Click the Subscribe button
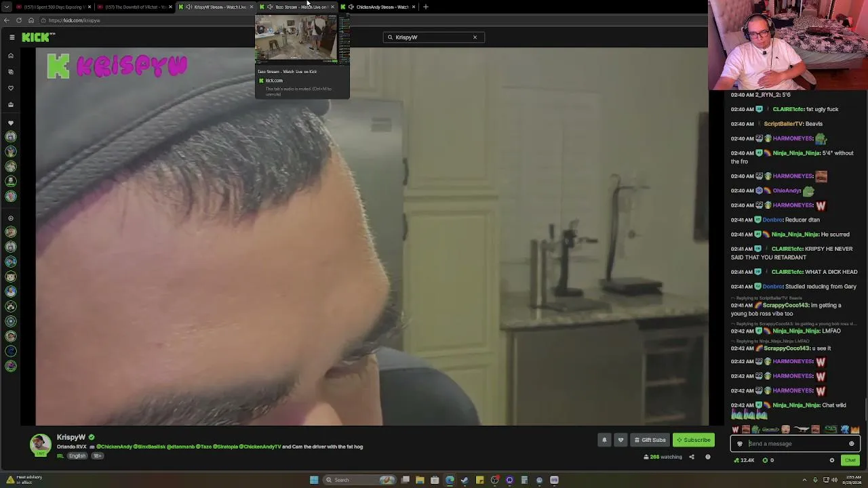 click(x=694, y=440)
